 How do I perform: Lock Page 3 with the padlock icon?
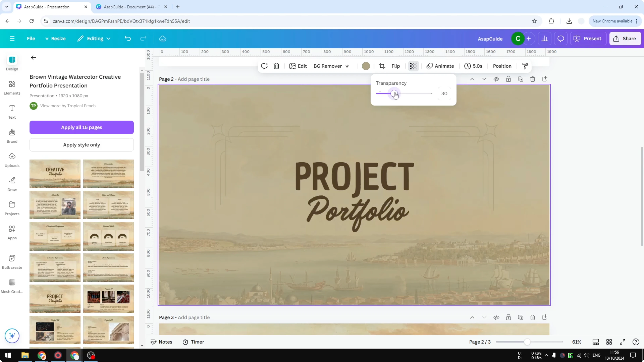coord(509,317)
